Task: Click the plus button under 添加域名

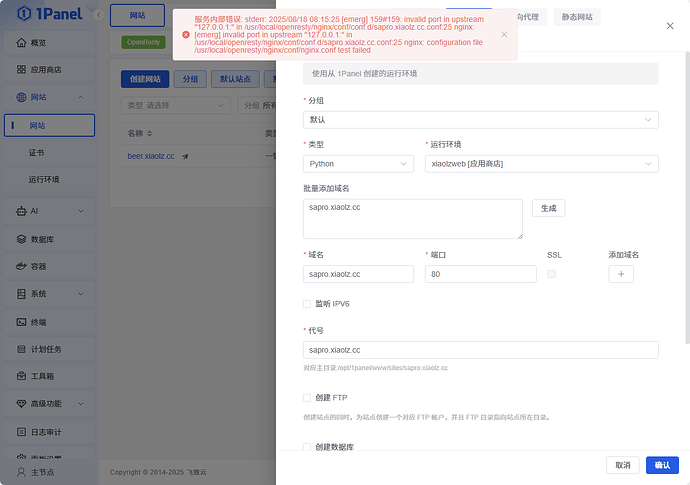Action: point(621,274)
